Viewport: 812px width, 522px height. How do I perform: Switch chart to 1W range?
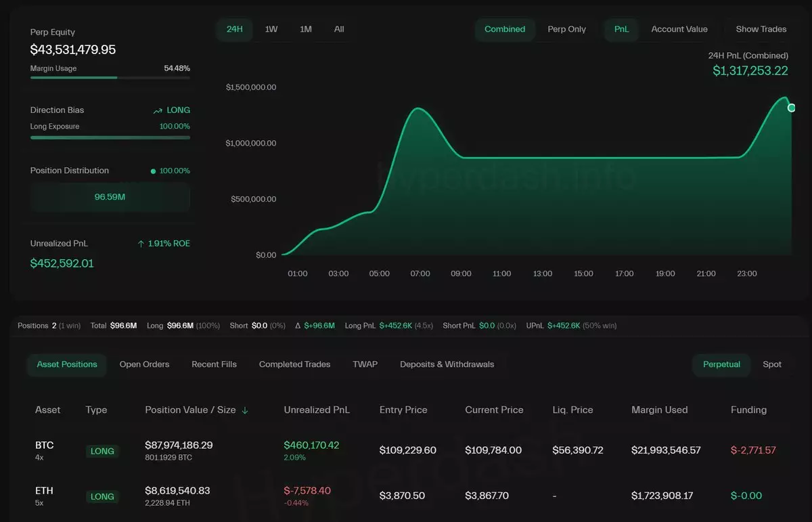coord(271,29)
